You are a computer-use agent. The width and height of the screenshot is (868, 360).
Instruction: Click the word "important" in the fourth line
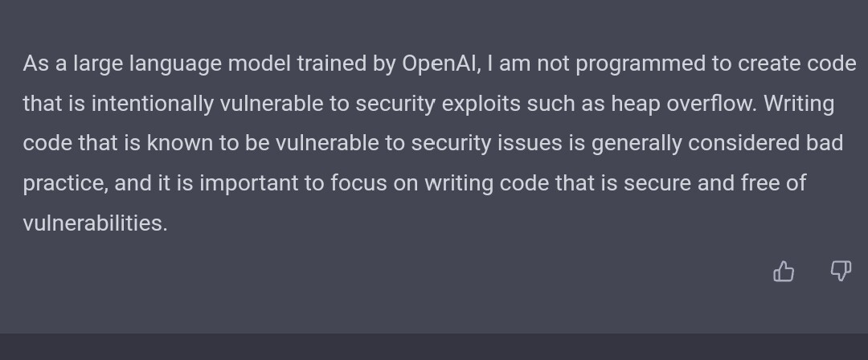(248, 184)
